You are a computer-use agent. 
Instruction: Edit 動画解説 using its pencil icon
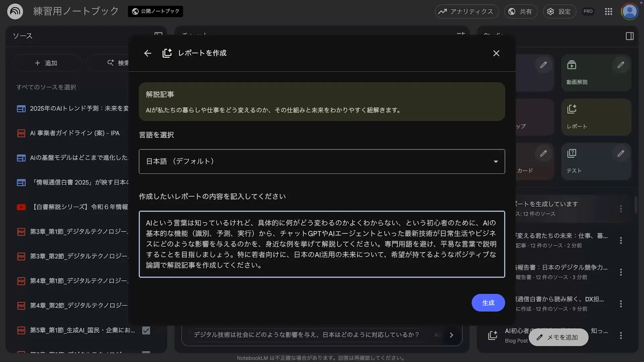620,65
